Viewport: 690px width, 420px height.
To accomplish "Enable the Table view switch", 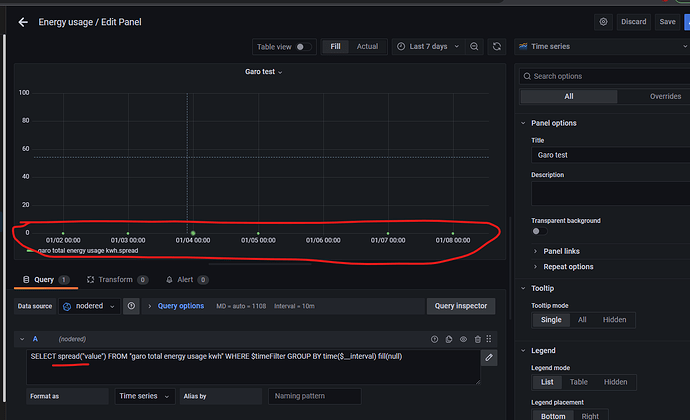I will pos(304,47).
